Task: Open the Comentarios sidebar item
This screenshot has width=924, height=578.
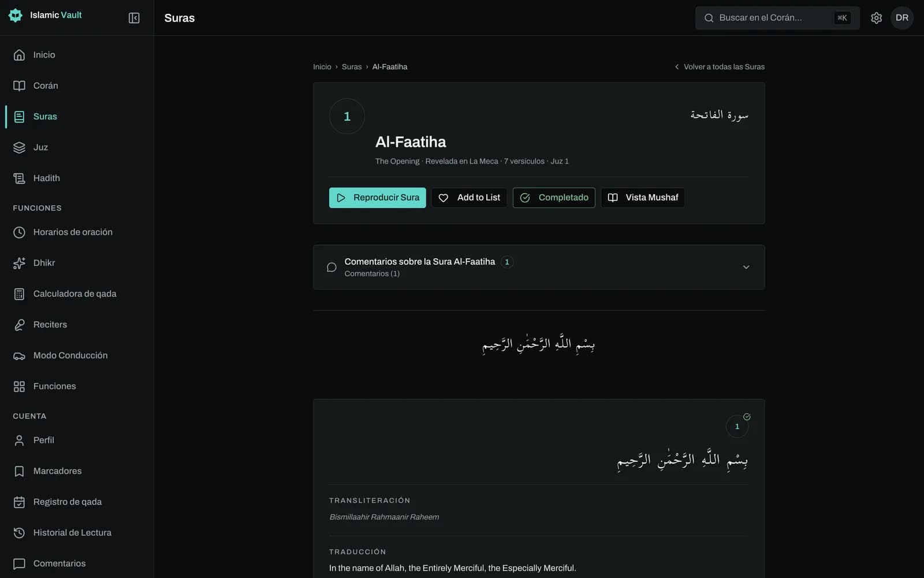Action: click(x=77, y=564)
